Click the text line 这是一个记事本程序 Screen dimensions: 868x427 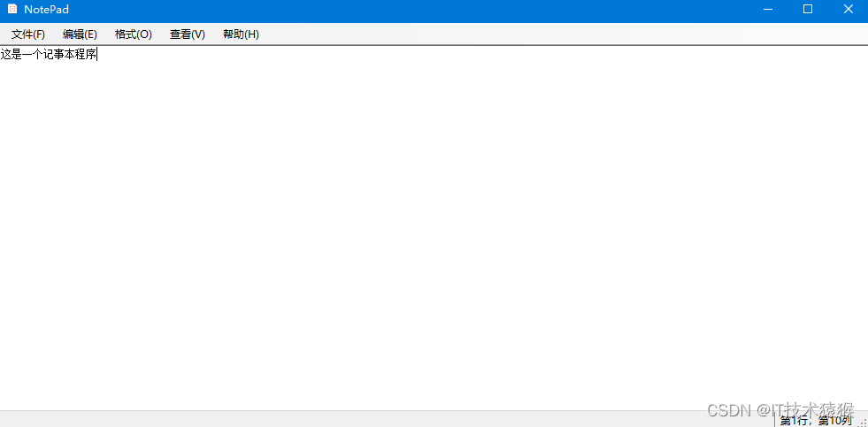click(x=48, y=55)
